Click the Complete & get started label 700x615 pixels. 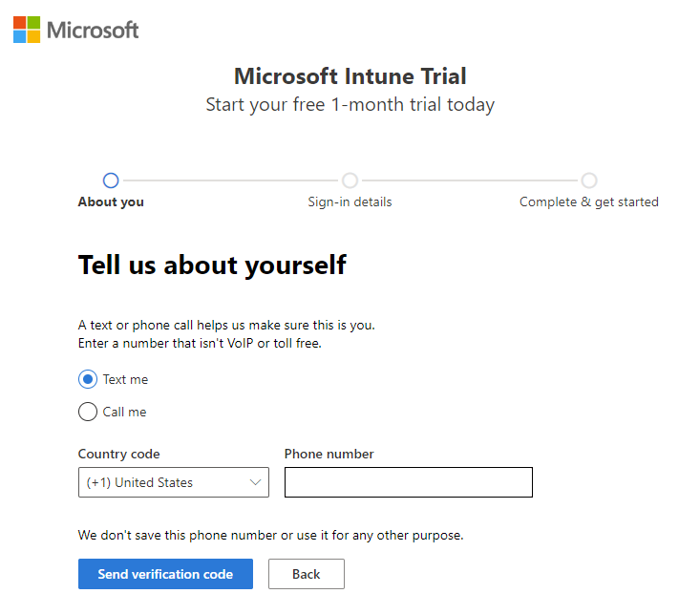tap(589, 201)
